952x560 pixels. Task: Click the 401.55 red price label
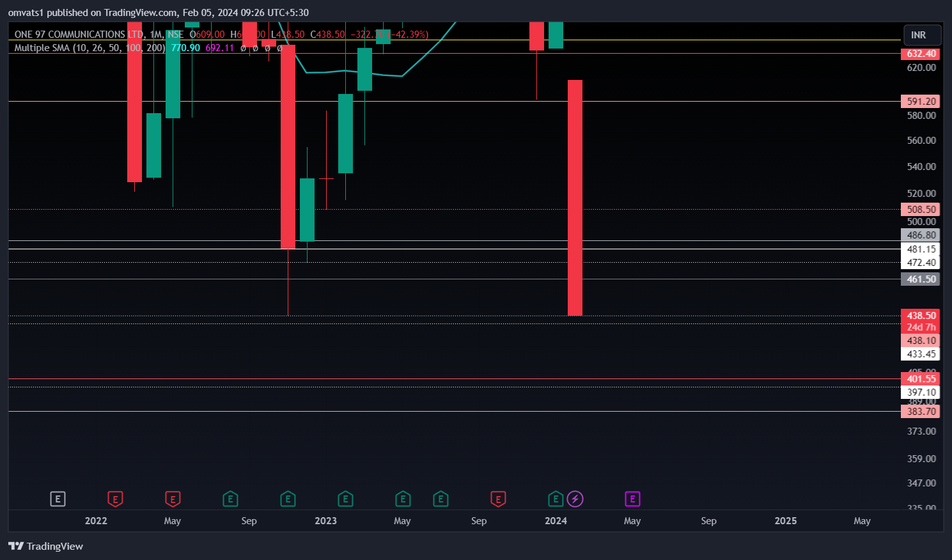pyautogui.click(x=921, y=379)
